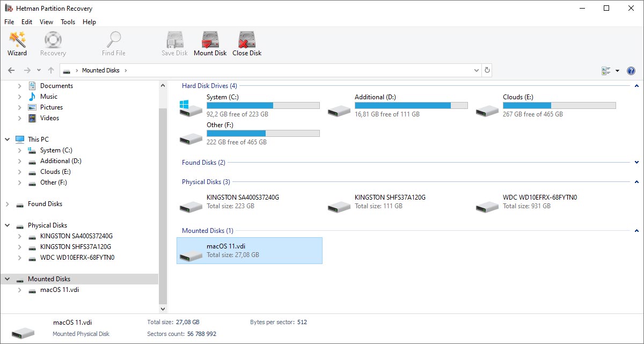Select KINGSTON SHFS37A120G in the tree
The width and height of the screenshot is (644, 344).
pyautogui.click(x=76, y=247)
